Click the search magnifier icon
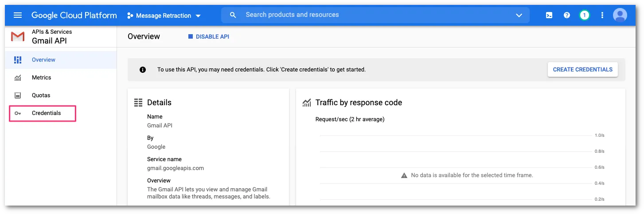The width and height of the screenshot is (644, 214). (233, 15)
